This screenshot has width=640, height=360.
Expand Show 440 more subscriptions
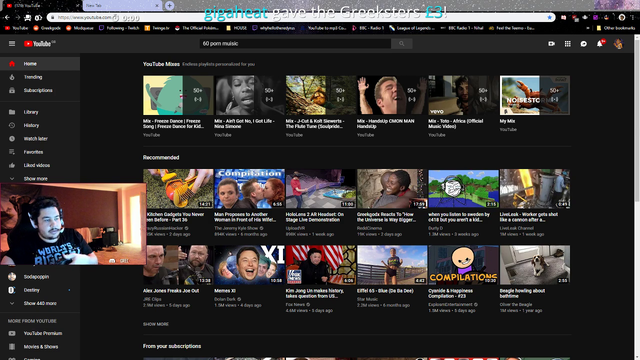[x=40, y=303]
